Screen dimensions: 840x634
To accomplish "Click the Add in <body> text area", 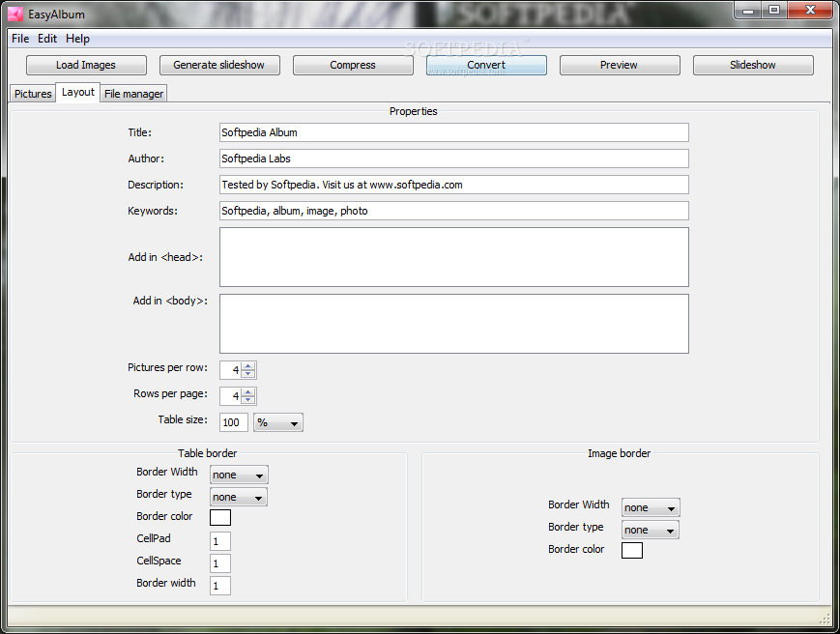I will [x=453, y=324].
